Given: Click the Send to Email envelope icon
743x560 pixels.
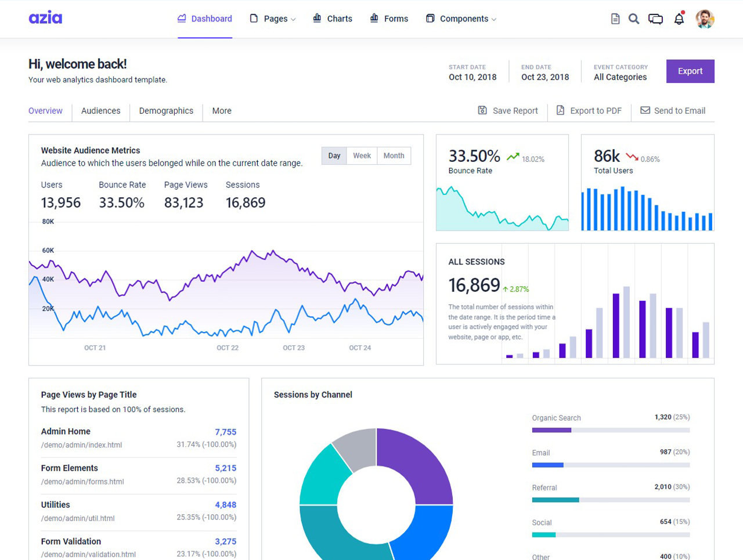Looking at the screenshot, I should coord(645,110).
